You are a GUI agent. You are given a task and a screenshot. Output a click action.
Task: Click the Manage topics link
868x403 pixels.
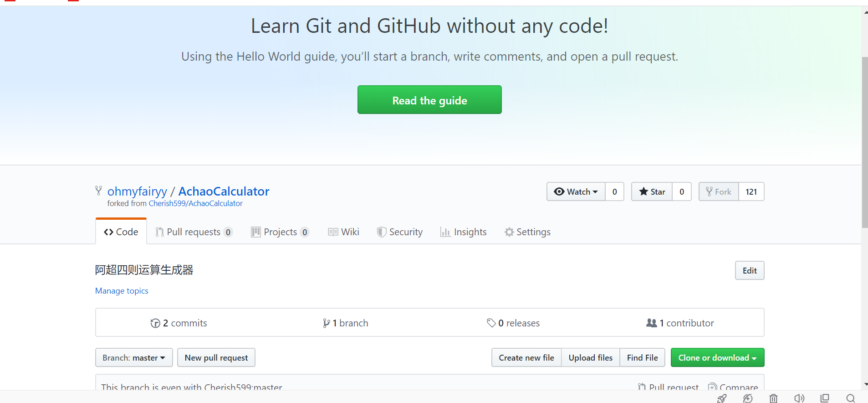point(122,291)
